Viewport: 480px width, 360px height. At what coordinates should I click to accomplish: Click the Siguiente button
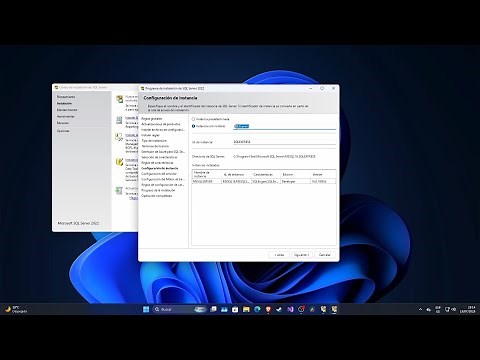pos(302,255)
